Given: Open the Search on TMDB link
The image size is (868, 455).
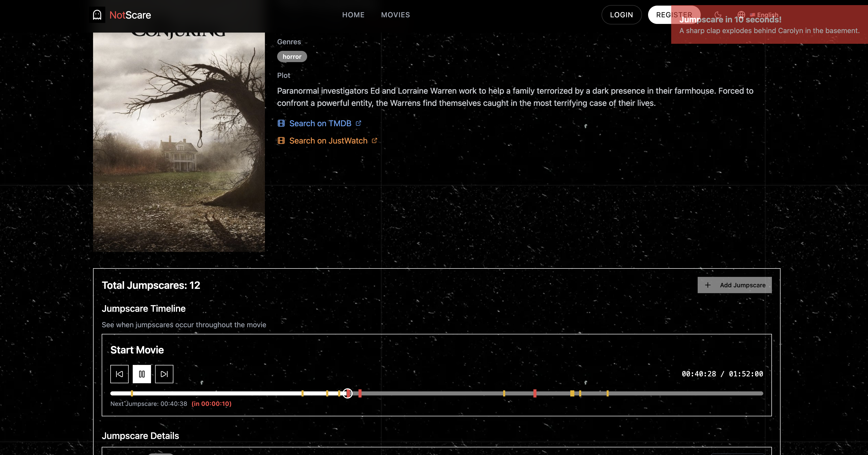Looking at the screenshot, I should (319, 123).
